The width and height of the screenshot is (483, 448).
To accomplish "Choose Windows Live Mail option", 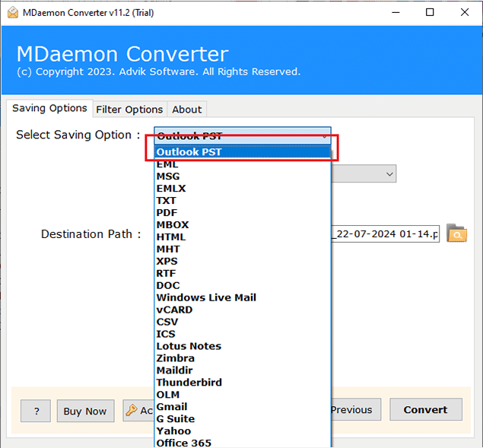I will 243,297.
